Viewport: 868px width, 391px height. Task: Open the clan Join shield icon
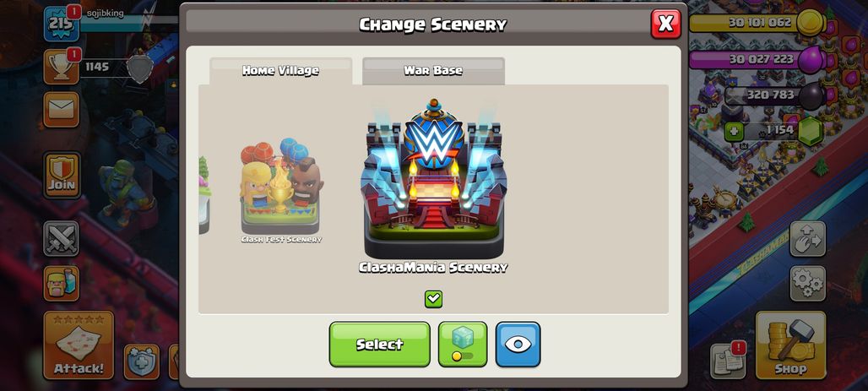62,175
